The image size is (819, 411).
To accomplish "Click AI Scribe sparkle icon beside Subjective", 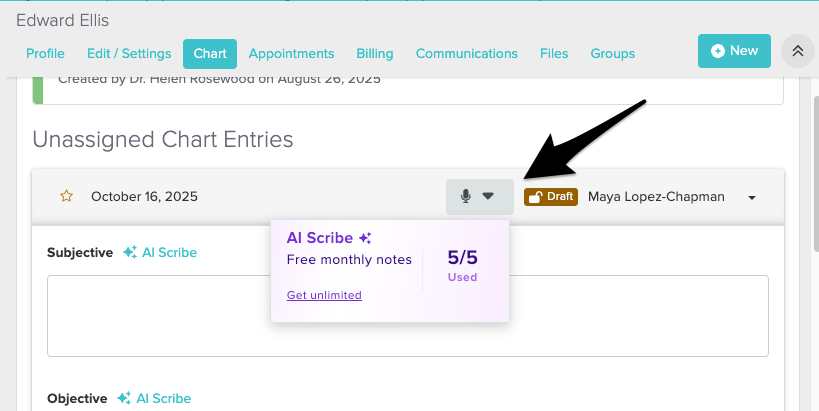I will pyautogui.click(x=130, y=253).
